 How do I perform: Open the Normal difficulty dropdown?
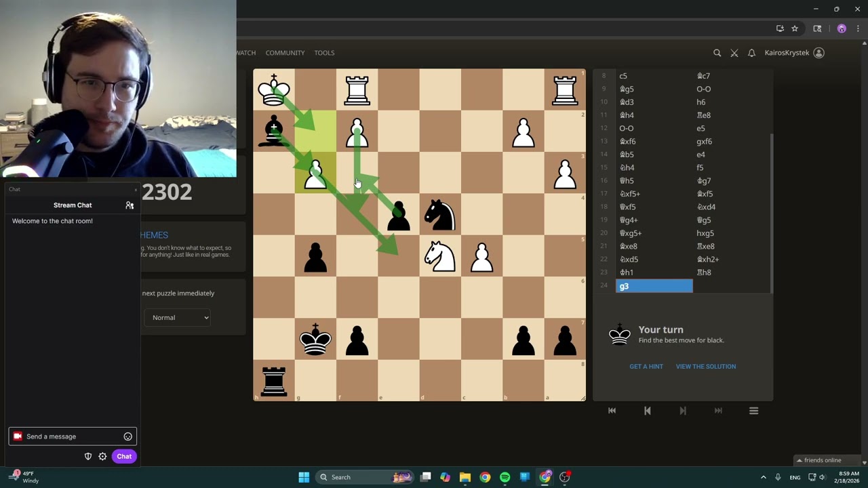[x=178, y=317]
